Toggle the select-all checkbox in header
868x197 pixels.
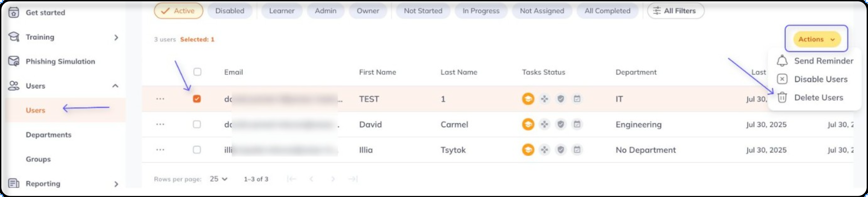click(x=197, y=72)
